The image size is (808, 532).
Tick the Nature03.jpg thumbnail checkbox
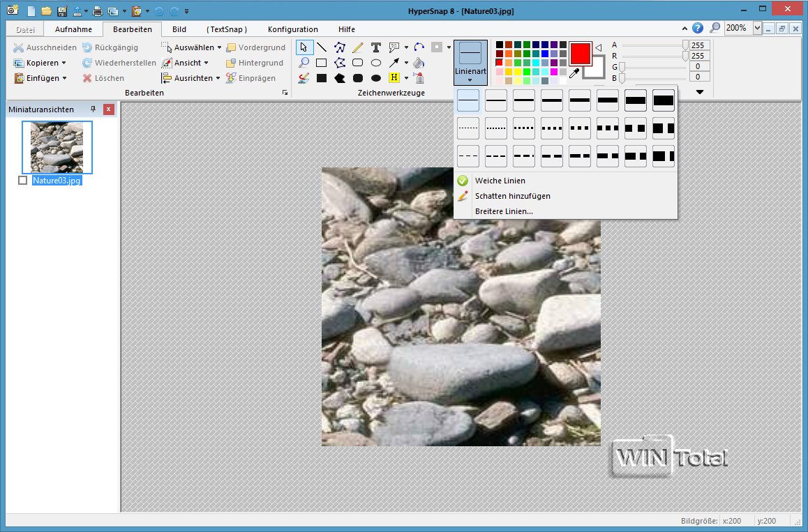point(23,181)
